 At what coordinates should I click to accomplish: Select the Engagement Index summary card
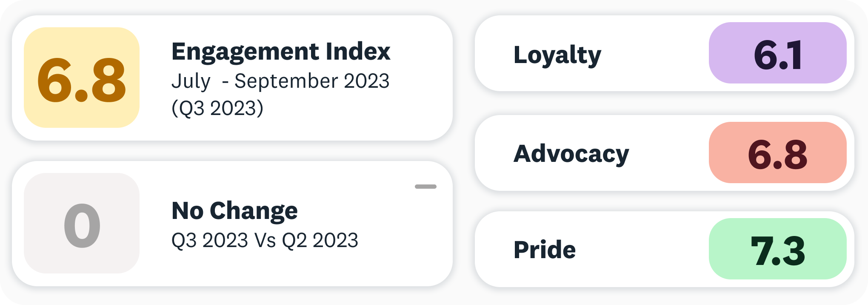(x=232, y=78)
